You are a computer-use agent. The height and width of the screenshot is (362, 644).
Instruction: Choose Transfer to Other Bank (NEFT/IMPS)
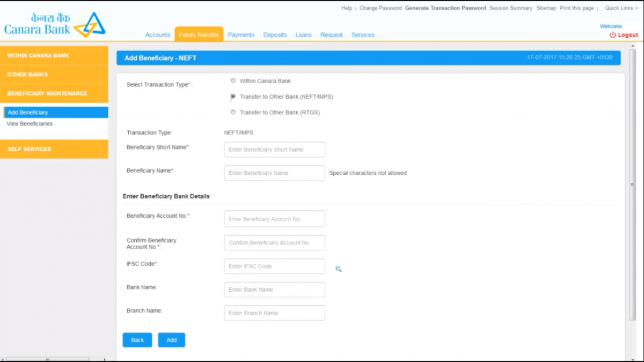tap(233, 97)
